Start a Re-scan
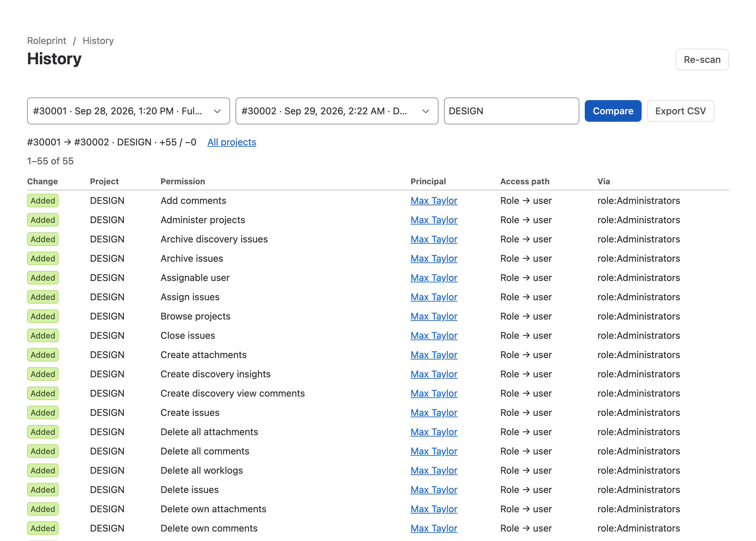This screenshot has width=756, height=541. (702, 60)
